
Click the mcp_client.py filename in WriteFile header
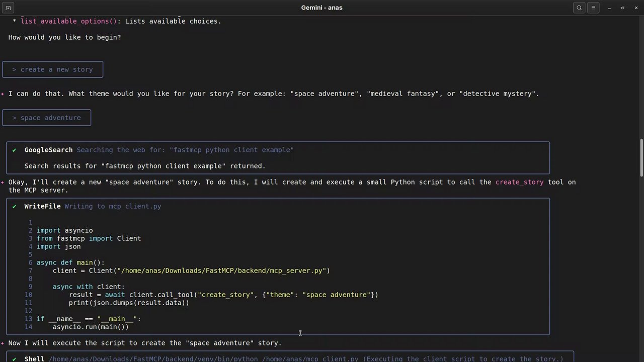[135, 206]
